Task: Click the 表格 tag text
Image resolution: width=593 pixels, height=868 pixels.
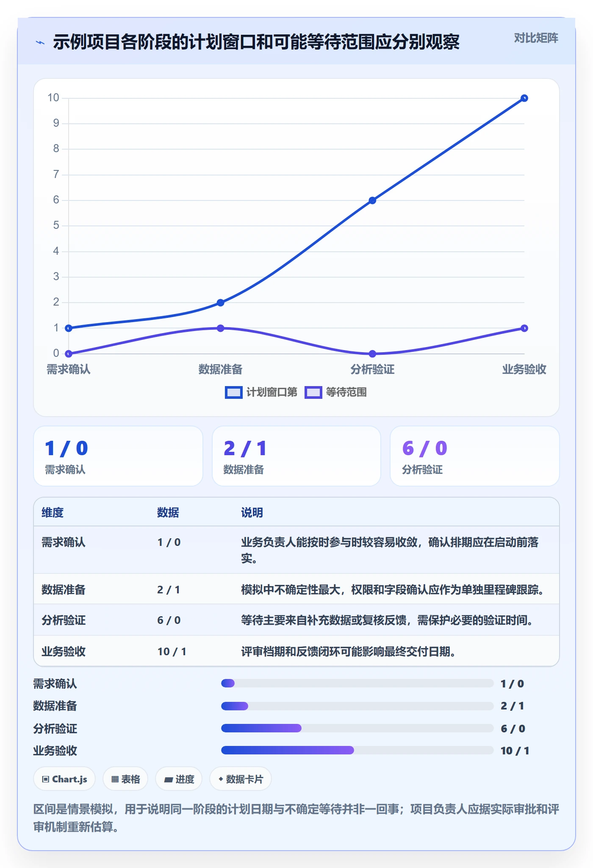Action: click(131, 779)
